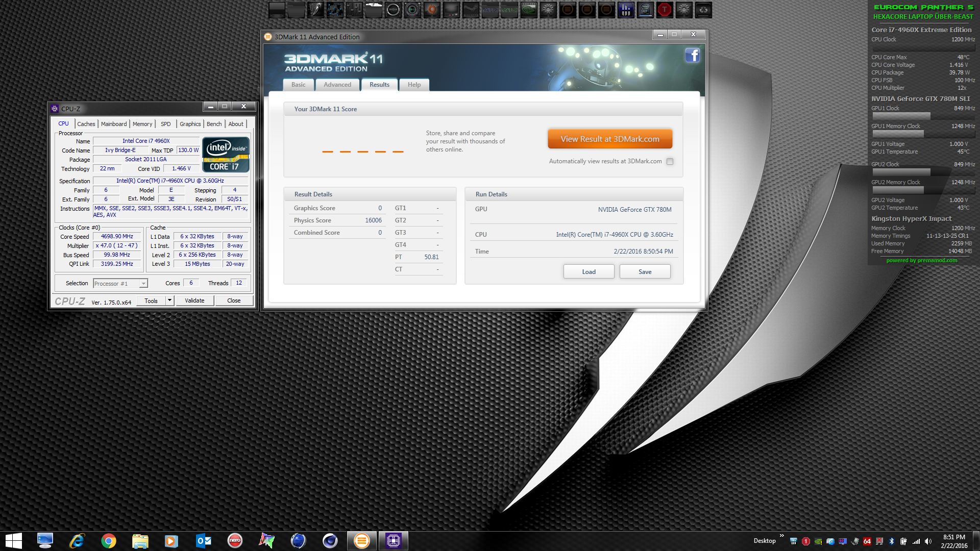Image resolution: width=980 pixels, height=551 pixels.
Task: Open the Memory tab in CPU-Z
Action: [x=142, y=124]
